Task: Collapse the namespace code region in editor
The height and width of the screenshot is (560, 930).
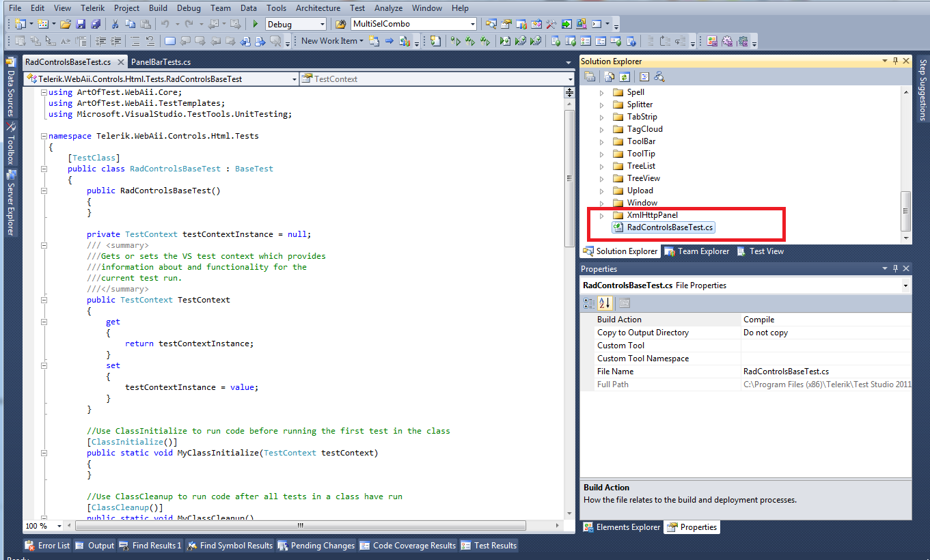Action: pyautogui.click(x=44, y=136)
